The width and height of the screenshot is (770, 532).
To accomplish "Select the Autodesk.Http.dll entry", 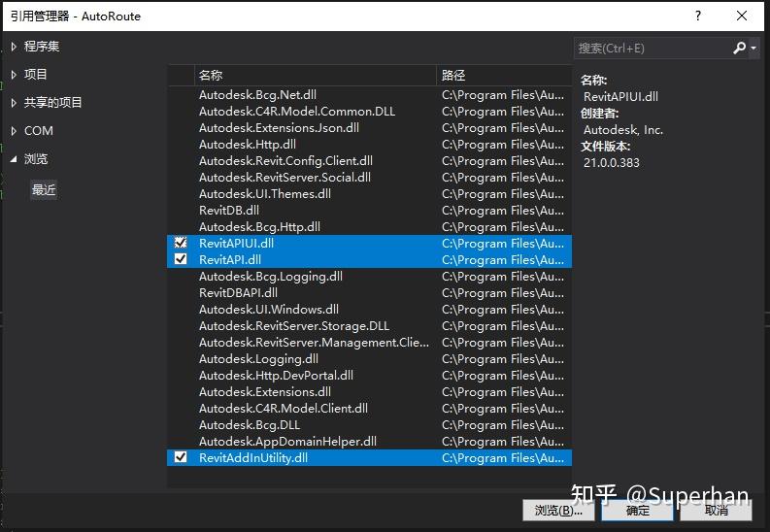I will 369,145.
